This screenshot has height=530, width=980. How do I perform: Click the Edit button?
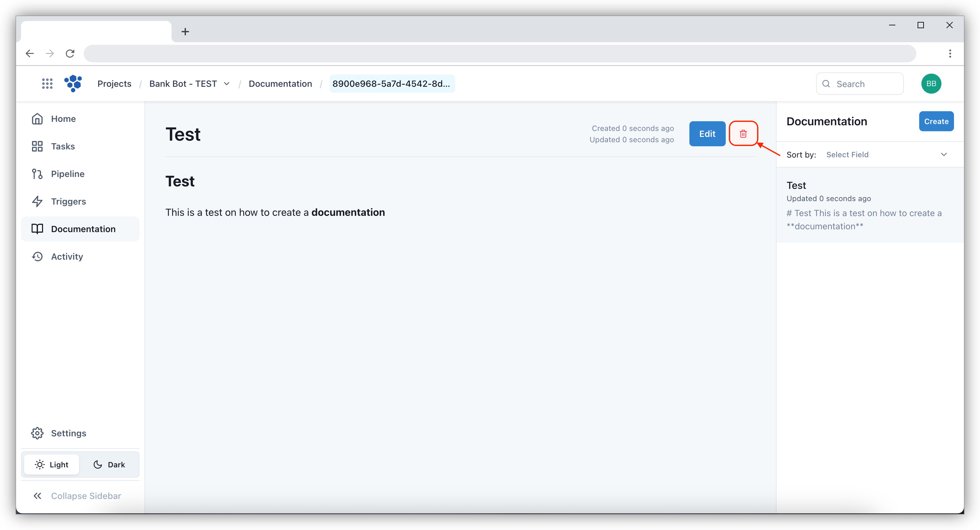point(707,134)
